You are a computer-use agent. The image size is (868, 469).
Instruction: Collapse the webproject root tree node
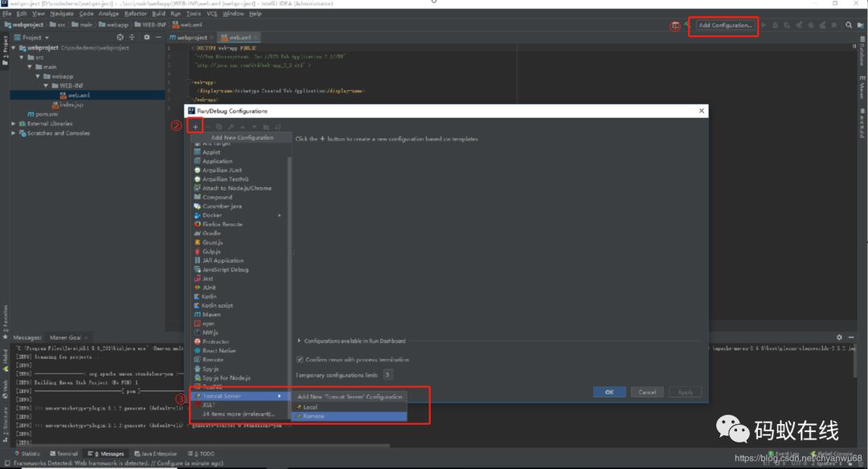14,48
